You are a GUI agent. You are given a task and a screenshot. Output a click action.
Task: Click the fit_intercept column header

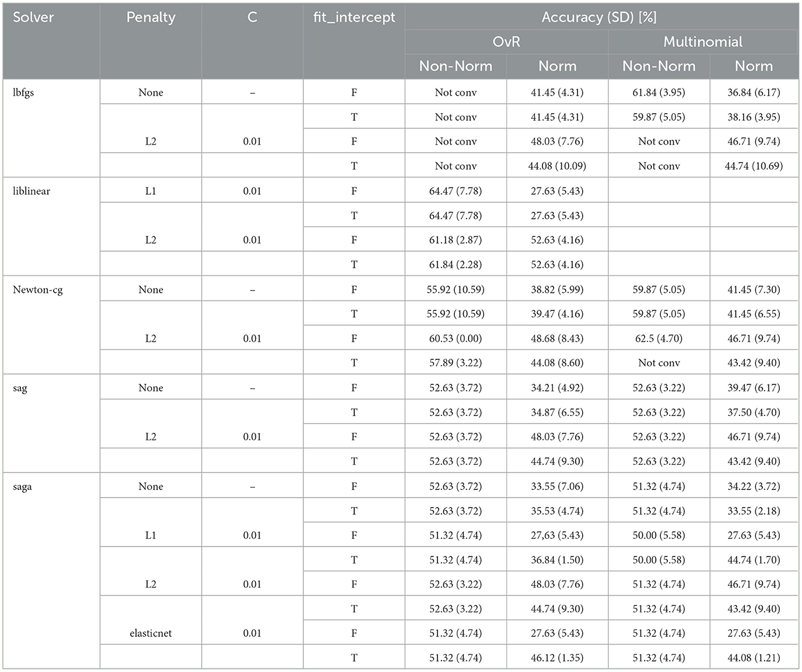tap(353, 17)
